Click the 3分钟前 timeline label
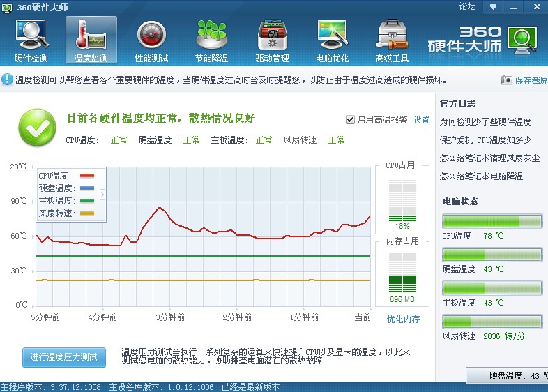The height and width of the screenshot is (392, 548). [x=170, y=317]
